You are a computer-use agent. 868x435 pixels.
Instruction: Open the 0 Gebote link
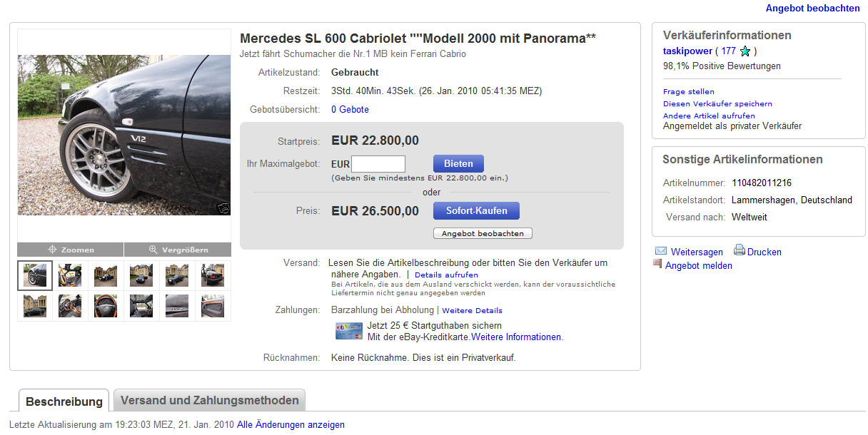point(350,110)
